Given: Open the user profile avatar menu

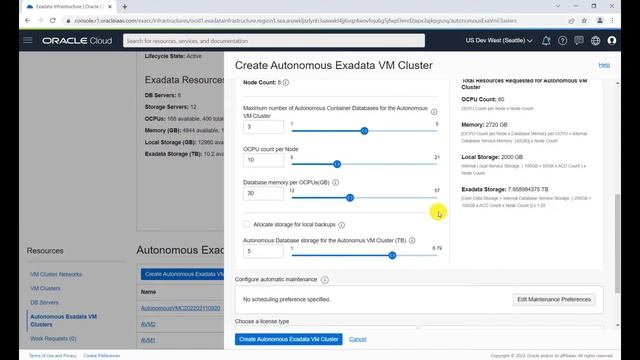Looking at the screenshot, I should 611,40.
